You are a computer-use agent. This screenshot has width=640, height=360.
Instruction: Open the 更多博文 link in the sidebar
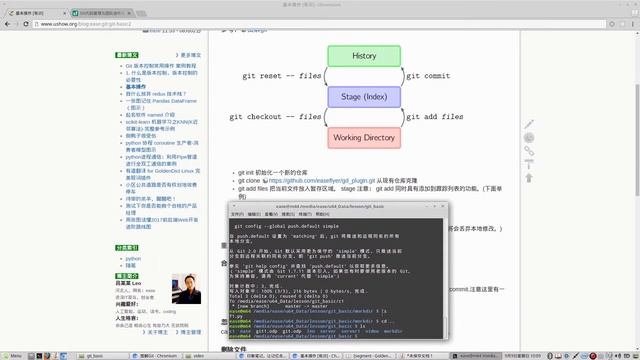(190, 55)
